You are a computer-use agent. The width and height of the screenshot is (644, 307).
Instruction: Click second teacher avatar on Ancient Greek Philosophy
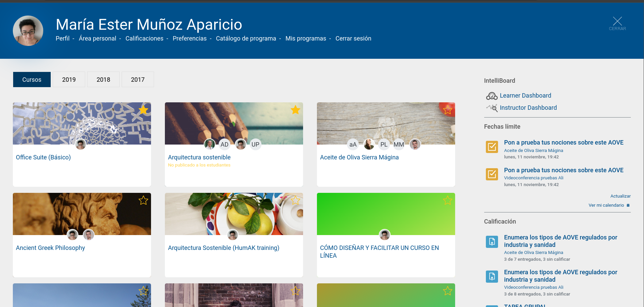pos(89,235)
